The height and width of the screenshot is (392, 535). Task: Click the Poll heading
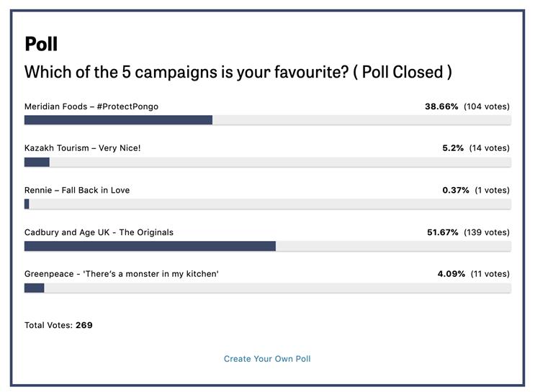point(41,44)
